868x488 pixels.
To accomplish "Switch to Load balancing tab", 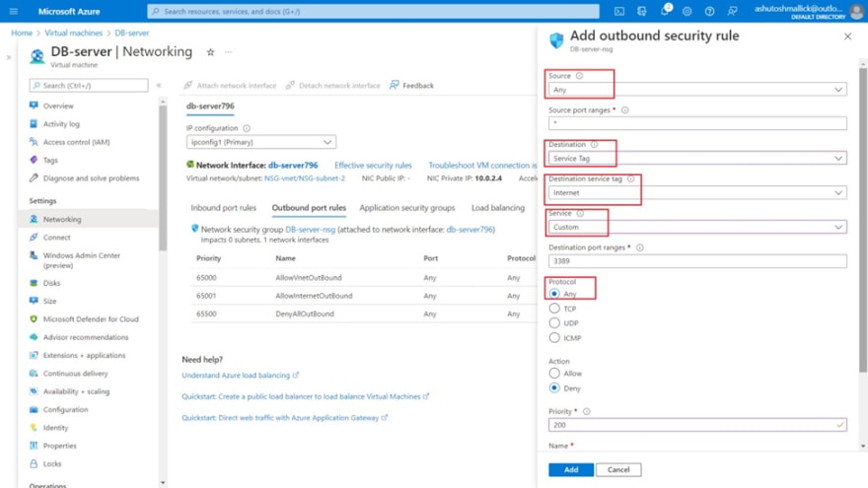I will point(498,208).
